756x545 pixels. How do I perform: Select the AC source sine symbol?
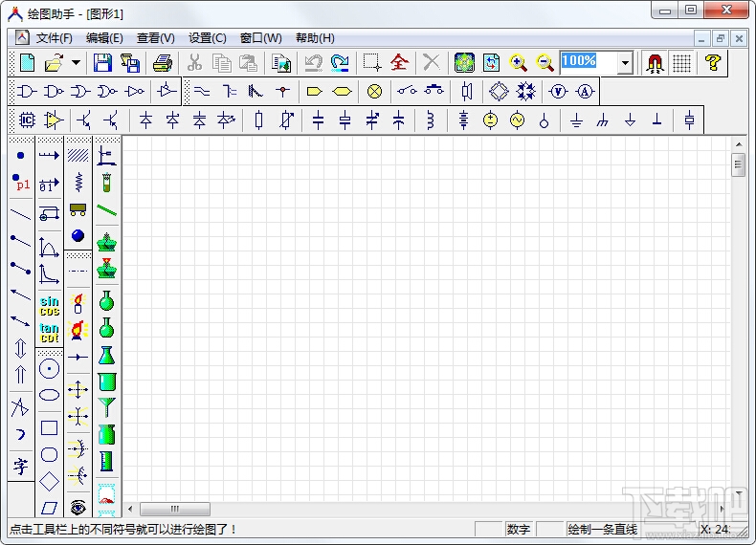tap(517, 120)
